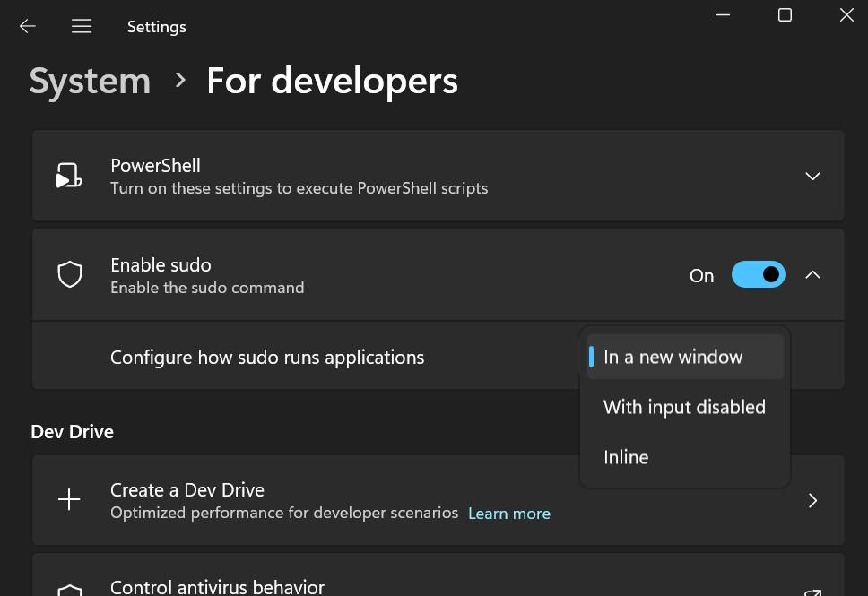Image resolution: width=868 pixels, height=596 pixels.
Task: Open the Dev Drive "Learn more" link
Action: [x=509, y=514]
